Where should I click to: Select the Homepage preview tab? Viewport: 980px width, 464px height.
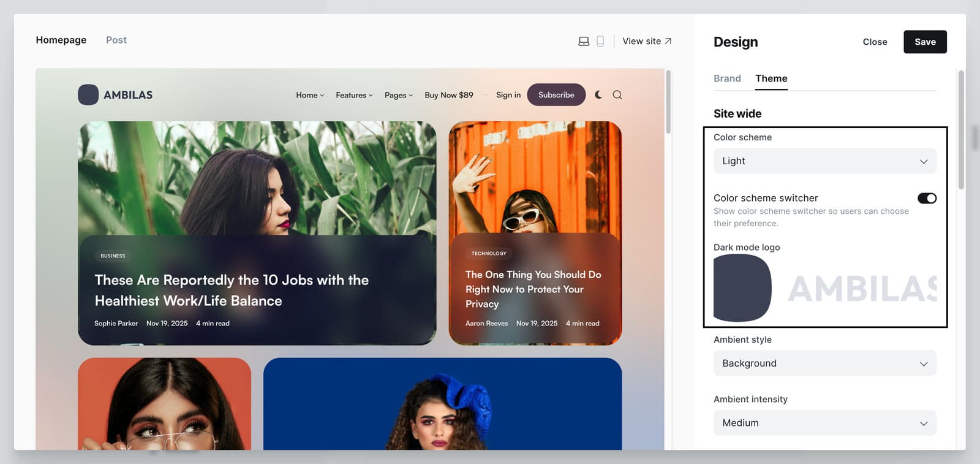click(x=61, y=40)
